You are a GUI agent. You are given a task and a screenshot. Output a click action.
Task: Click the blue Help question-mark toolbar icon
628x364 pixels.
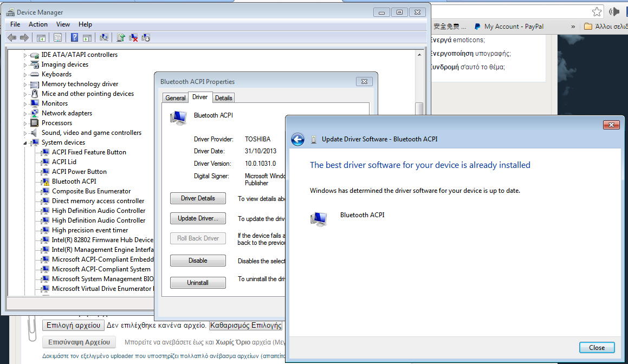click(x=74, y=37)
